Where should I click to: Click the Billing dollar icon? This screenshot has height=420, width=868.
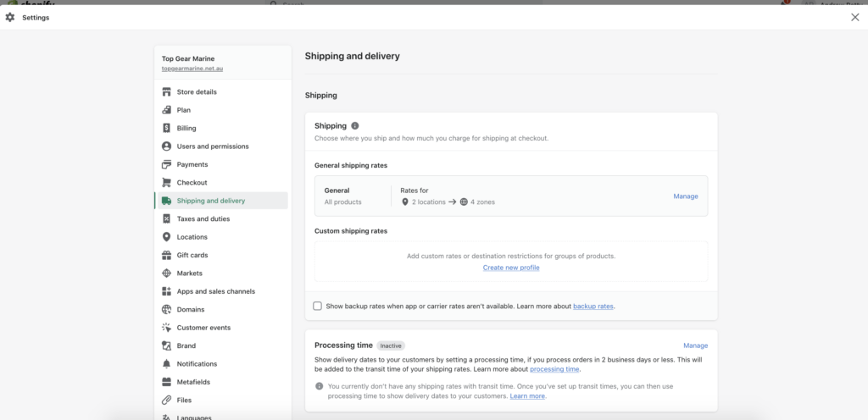click(x=167, y=128)
